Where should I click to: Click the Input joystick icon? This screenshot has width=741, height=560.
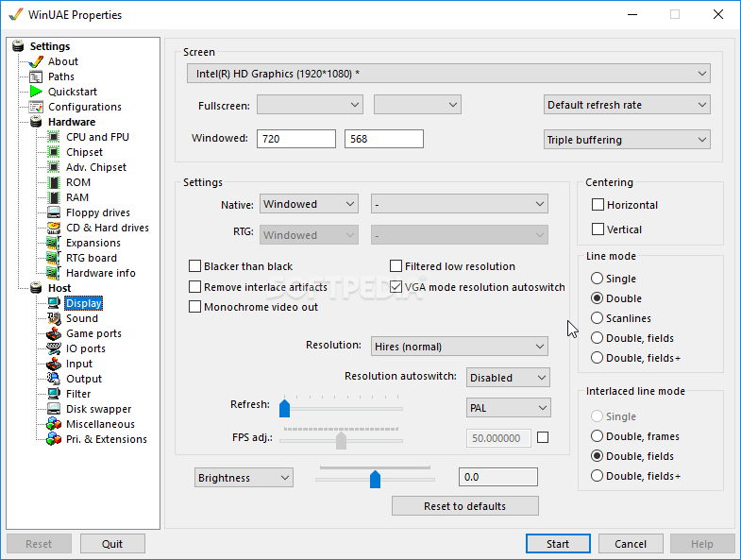54,364
